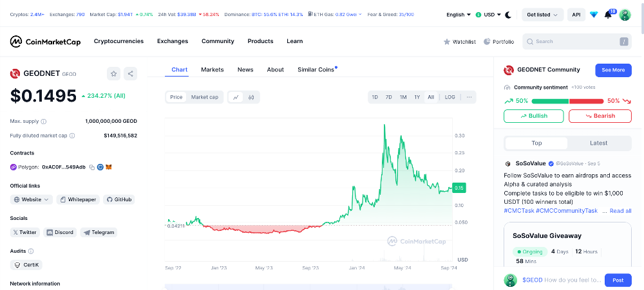Add token to MetaMask via fox icon

(x=109, y=167)
